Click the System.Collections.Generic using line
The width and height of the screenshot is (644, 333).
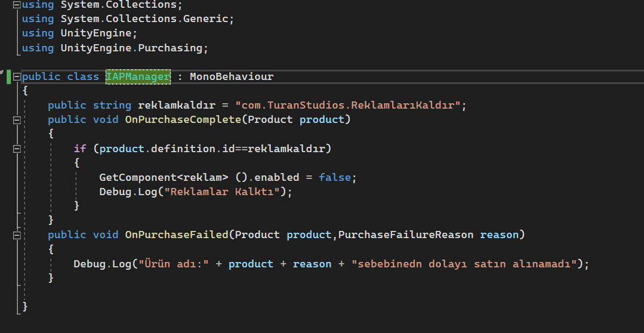click(x=128, y=19)
